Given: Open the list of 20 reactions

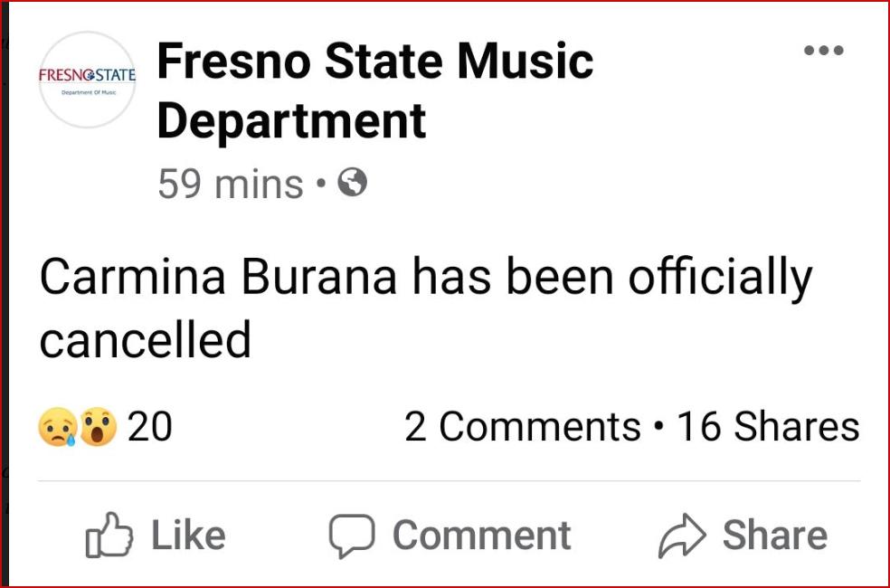Looking at the screenshot, I should click(x=150, y=427).
